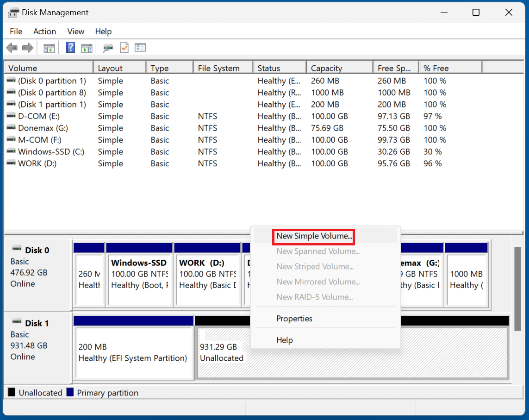Open the View menu

(x=75, y=31)
